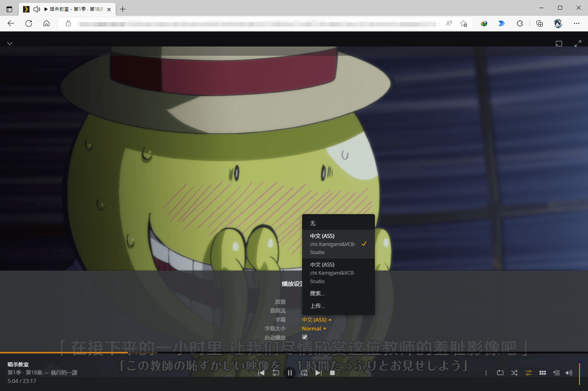Open 搜索... to search for subtitles
588x391 pixels.
point(317,293)
